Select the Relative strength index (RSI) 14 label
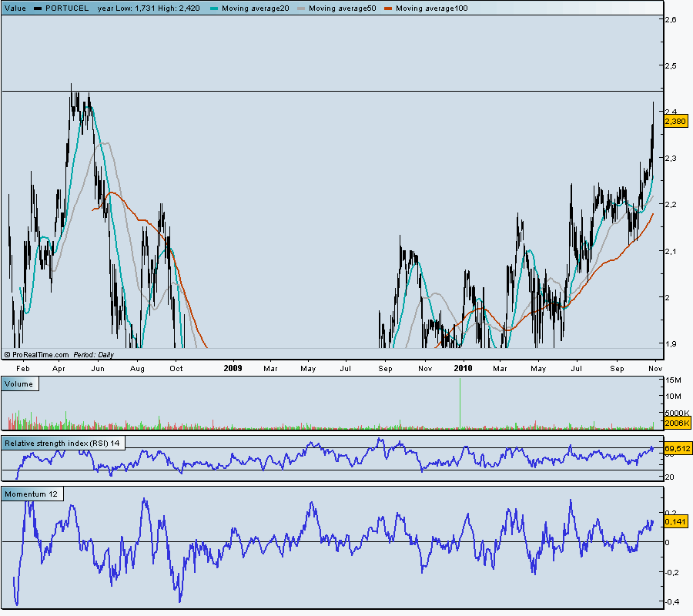The height and width of the screenshot is (616, 693). (62, 443)
